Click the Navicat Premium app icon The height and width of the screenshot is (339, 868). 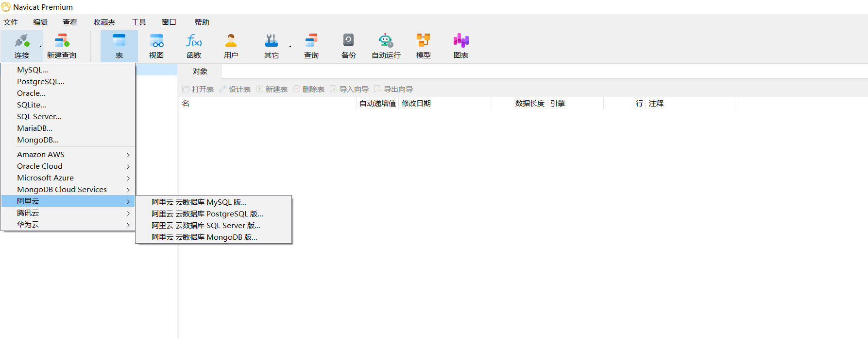[x=6, y=7]
